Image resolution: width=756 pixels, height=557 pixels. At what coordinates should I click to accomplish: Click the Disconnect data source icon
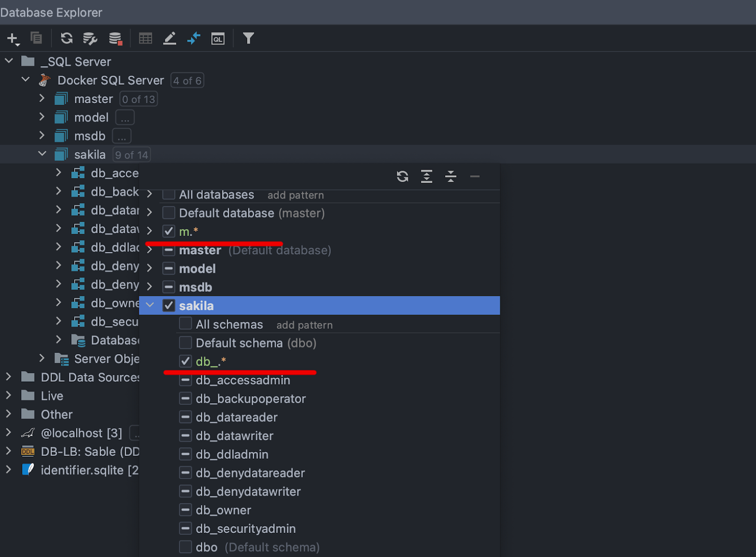tap(115, 38)
